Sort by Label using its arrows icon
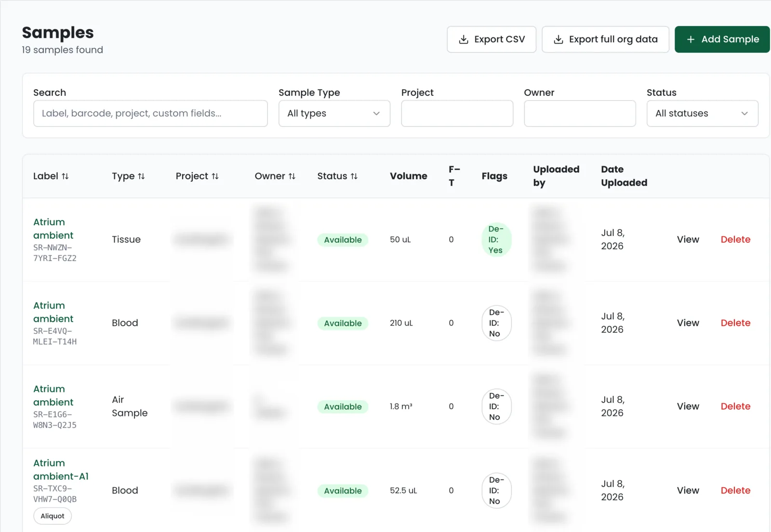This screenshot has height=532, width=771. 65,176
